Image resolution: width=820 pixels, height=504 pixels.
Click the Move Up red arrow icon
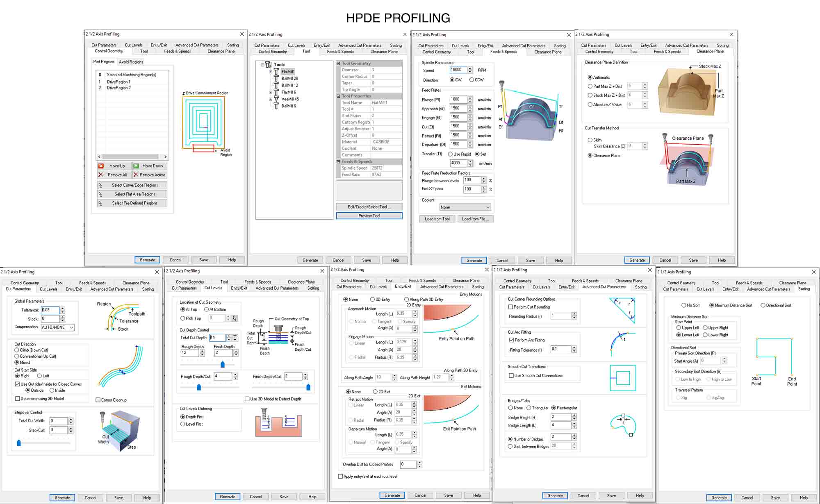[101, 166]
